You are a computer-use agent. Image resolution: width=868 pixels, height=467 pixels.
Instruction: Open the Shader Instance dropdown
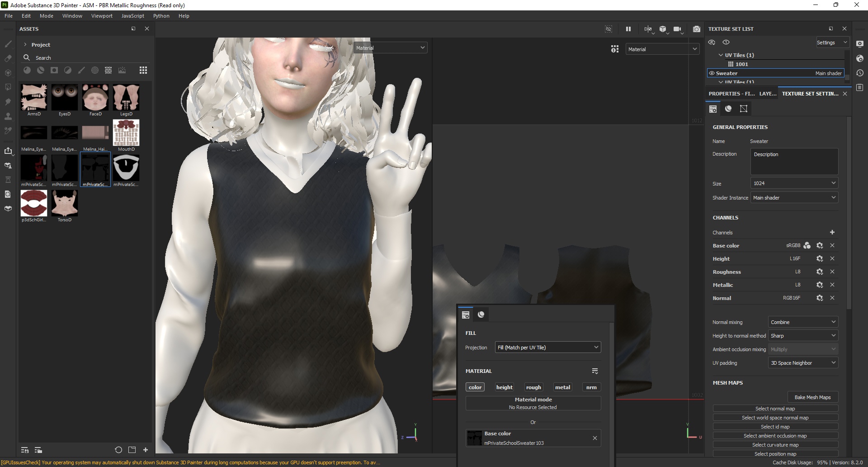pos(794,198)
